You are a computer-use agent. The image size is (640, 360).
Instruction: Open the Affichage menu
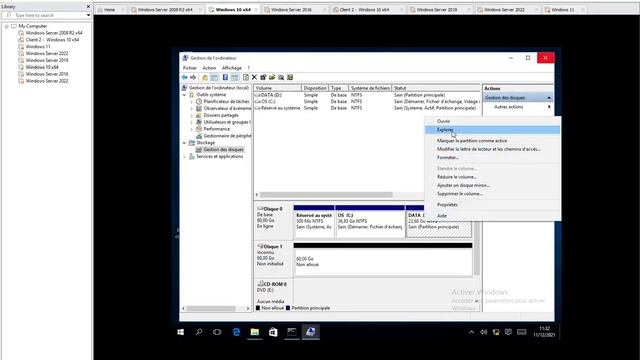(232, 68)
